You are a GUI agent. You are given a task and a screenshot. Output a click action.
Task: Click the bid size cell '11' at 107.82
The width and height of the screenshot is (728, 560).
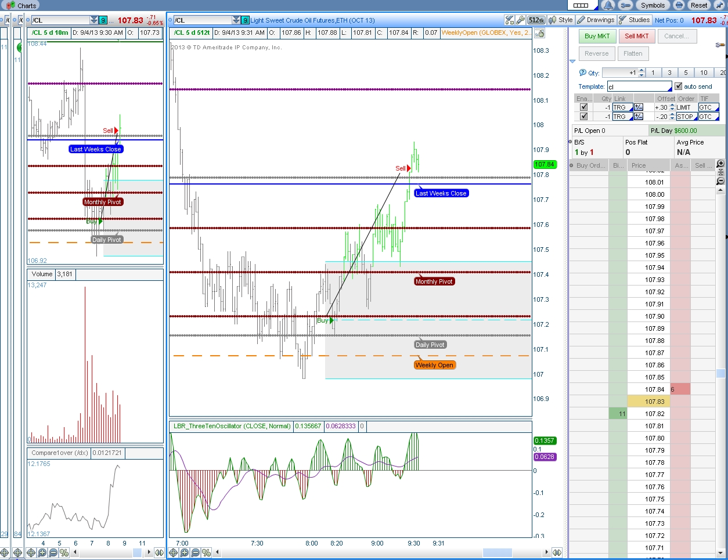coord(618,414)
